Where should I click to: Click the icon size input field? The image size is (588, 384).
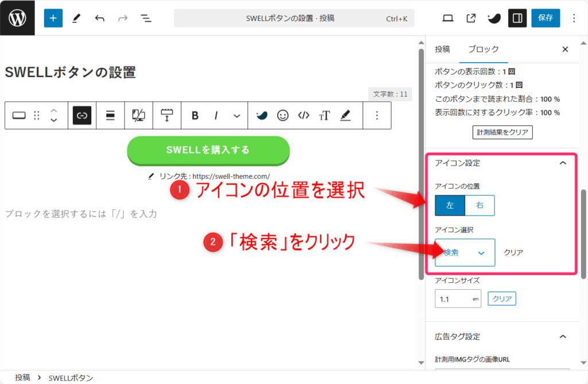458,298
